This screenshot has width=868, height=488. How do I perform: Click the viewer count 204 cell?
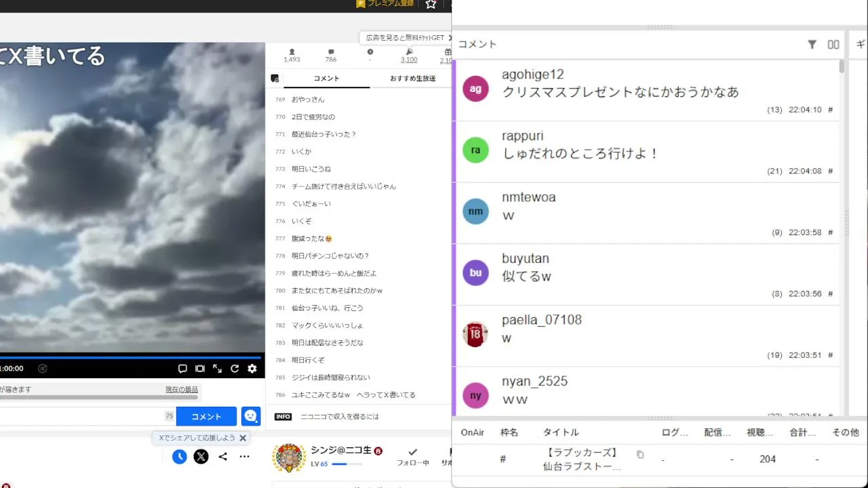pos(768,460)
